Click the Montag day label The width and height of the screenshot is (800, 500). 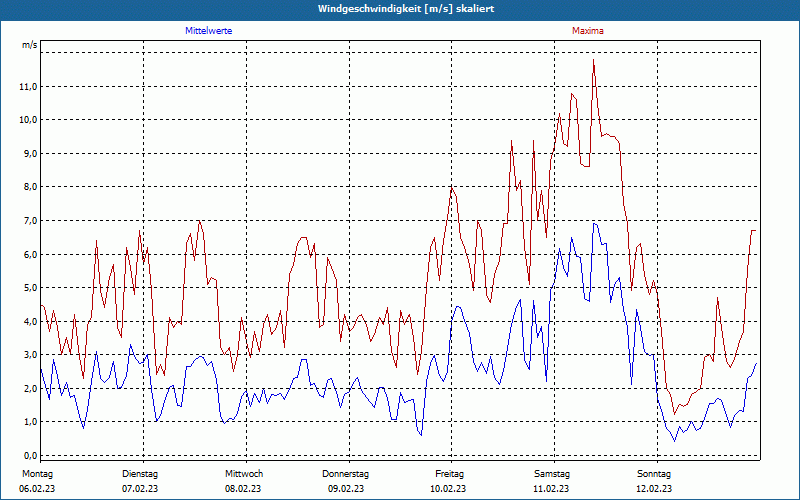[37, 474]
